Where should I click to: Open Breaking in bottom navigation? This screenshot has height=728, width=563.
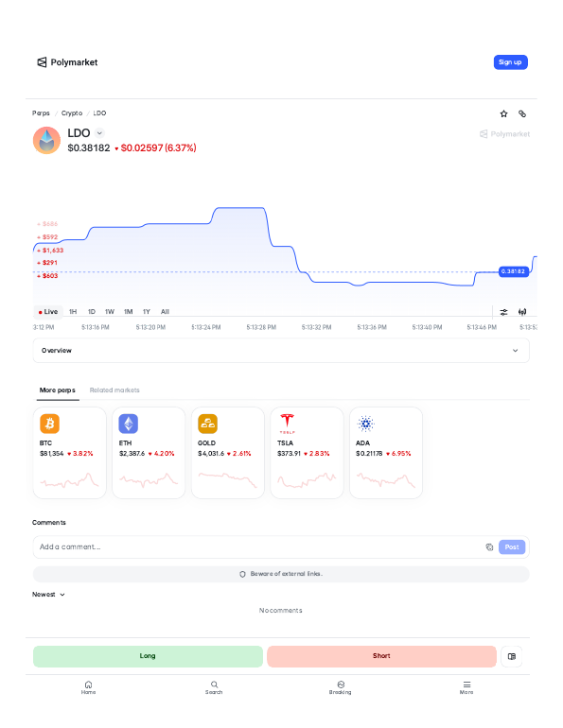click(341, 687)
